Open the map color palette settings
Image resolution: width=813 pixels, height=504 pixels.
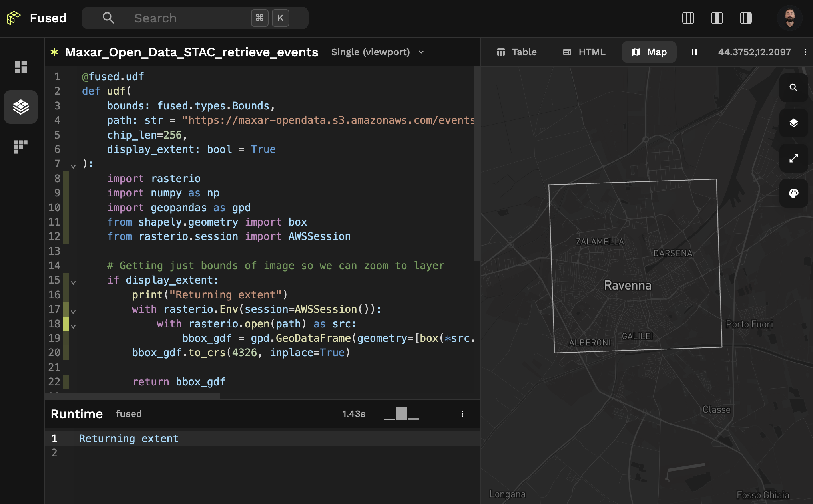click(794, 194)
